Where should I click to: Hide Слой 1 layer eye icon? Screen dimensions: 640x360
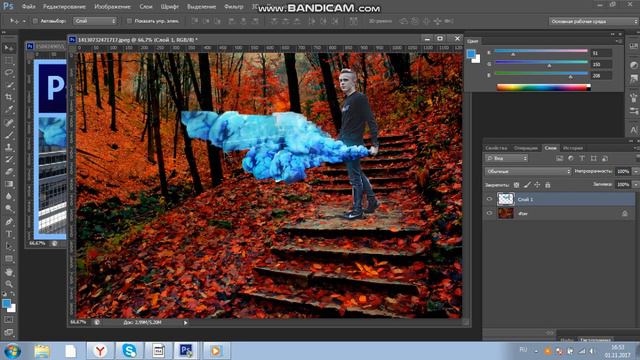(489, 199)
